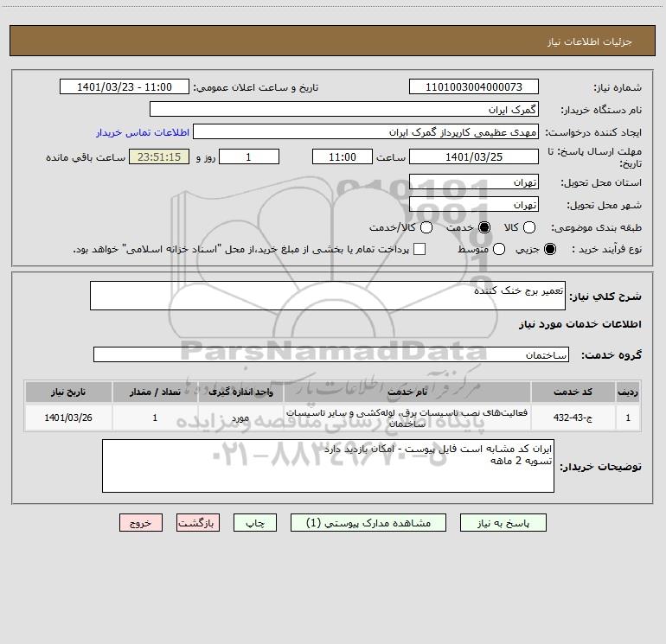Click the تاریخ نیاز column header

click(68, 392)
